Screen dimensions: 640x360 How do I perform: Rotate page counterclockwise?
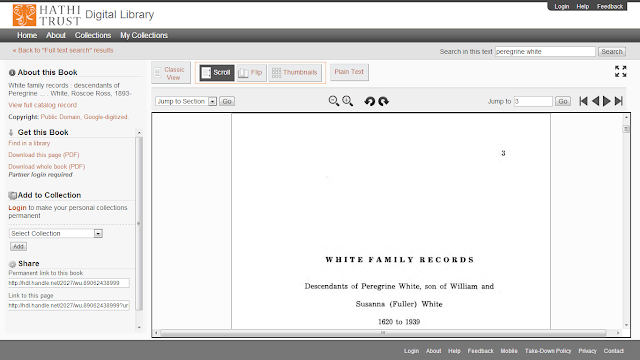tap(370, 101)
